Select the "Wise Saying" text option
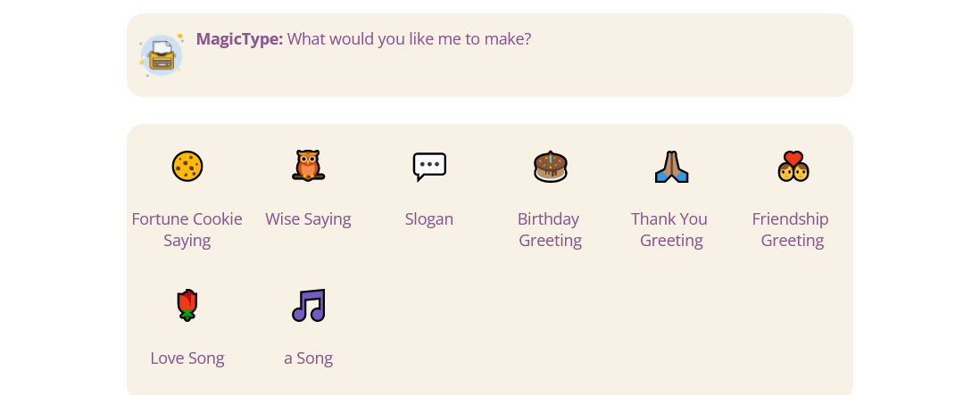Viewport: 980px width, 395px height. [308, 219]
